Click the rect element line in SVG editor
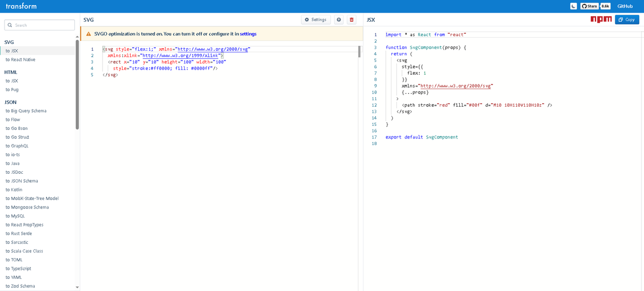 (x=167, y=62)
